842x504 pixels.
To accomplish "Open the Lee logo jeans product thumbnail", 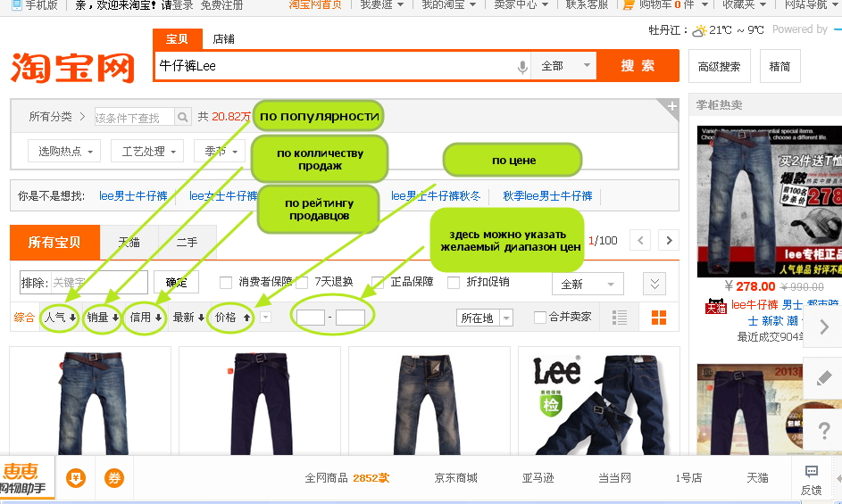I will point(599,402).
